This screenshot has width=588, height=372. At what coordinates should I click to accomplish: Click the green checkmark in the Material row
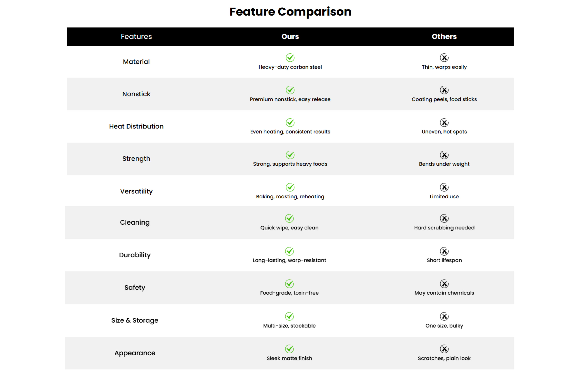290,58
